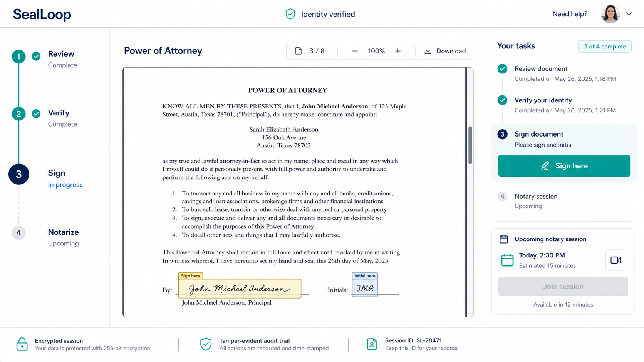Image resolution: width=644 pixels, height=362 pixels.
Task: Click the Encrypted session label
Action: [59, 340]
